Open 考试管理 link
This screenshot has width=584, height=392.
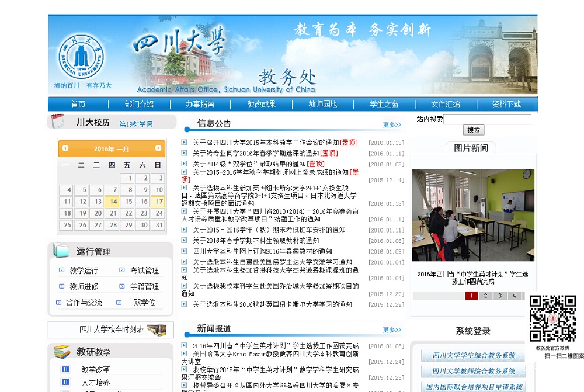click(x=144, y=270)
